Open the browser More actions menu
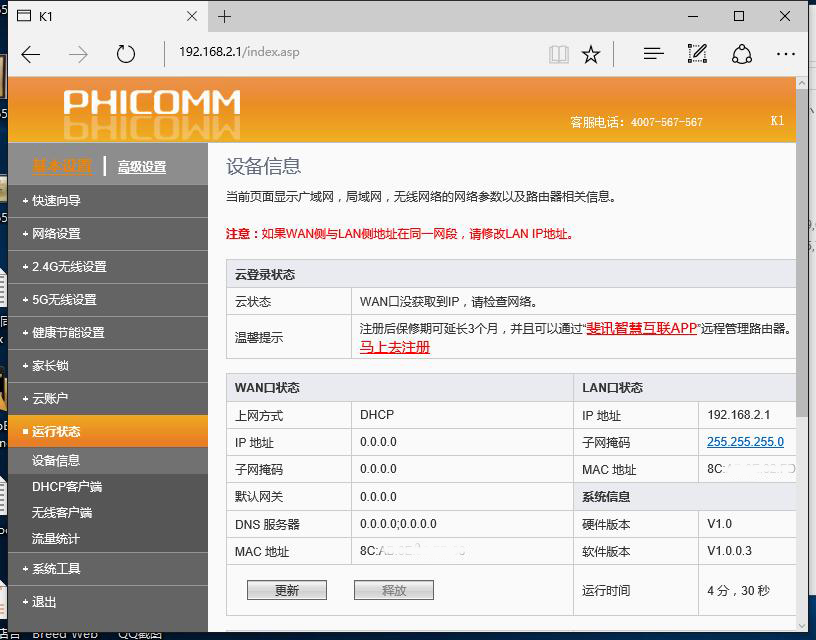Viewport: 816px width, 640px height. tap(785, 54)
